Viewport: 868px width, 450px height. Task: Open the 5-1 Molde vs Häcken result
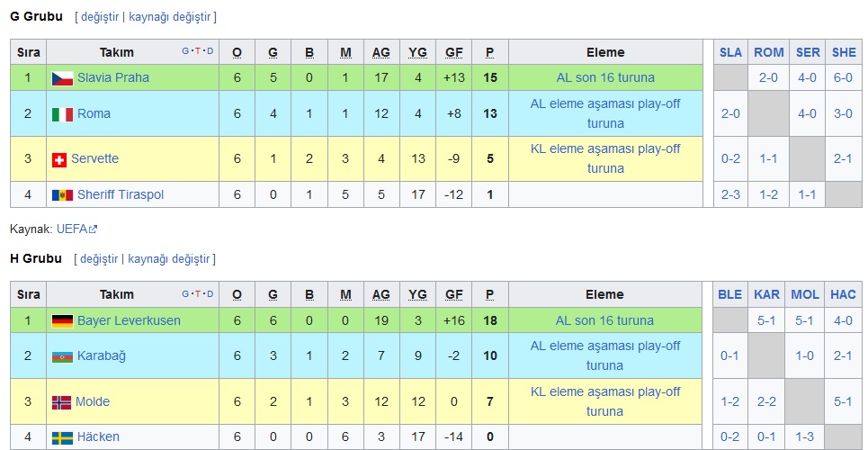[x=843, y=401]
